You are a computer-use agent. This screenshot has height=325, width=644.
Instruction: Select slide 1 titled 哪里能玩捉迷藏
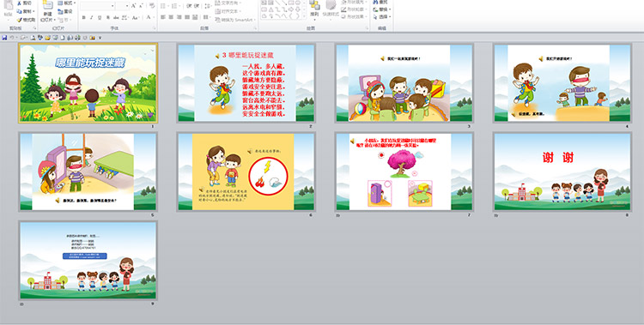88,83
